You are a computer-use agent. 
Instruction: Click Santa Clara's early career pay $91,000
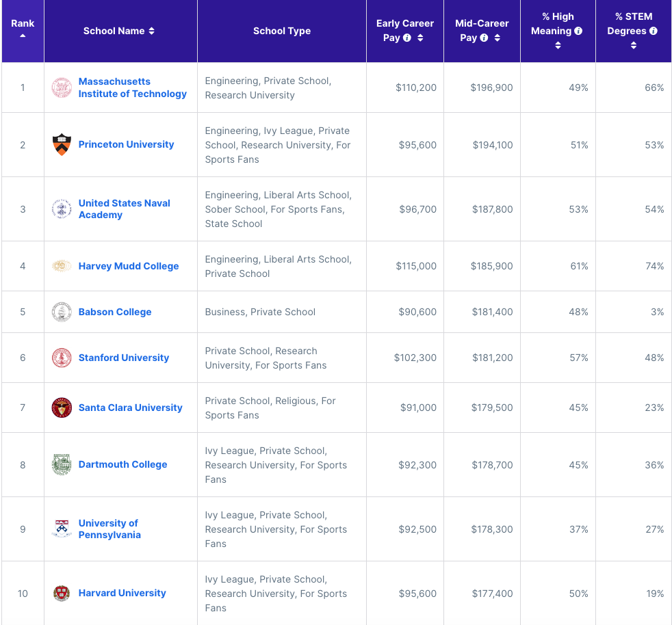coord(418,408)
